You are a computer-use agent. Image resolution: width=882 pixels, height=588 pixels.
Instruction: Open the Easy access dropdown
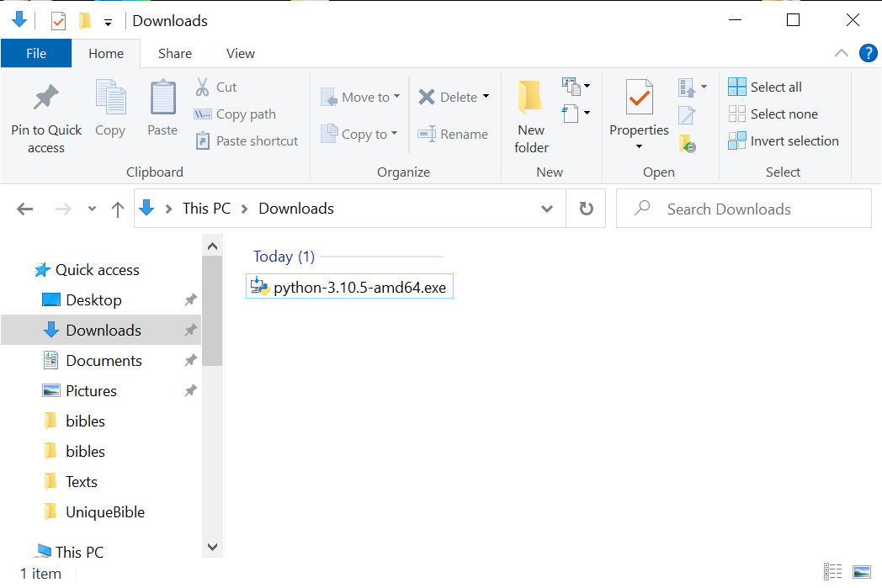(x=576, y=113)
